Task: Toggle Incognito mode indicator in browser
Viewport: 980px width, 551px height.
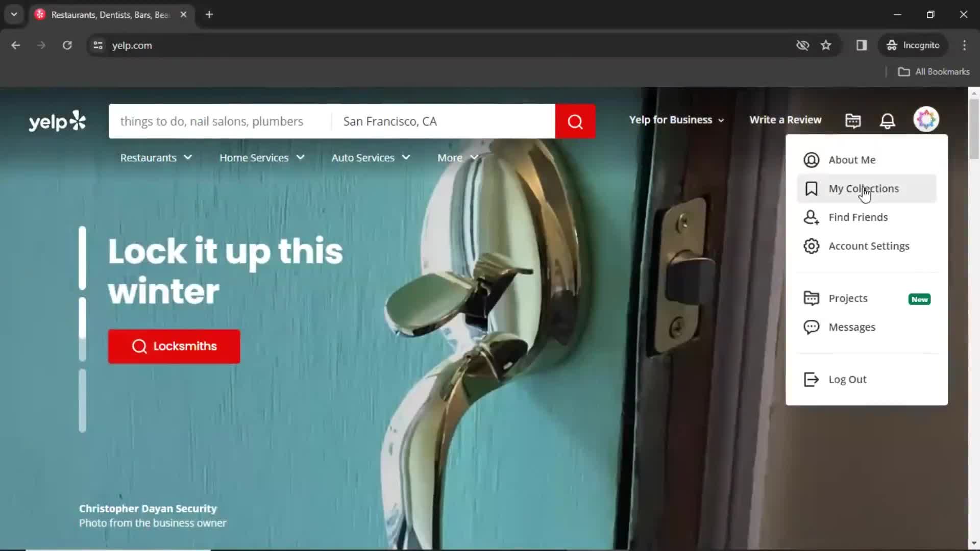Action: [x=913, y=45]
